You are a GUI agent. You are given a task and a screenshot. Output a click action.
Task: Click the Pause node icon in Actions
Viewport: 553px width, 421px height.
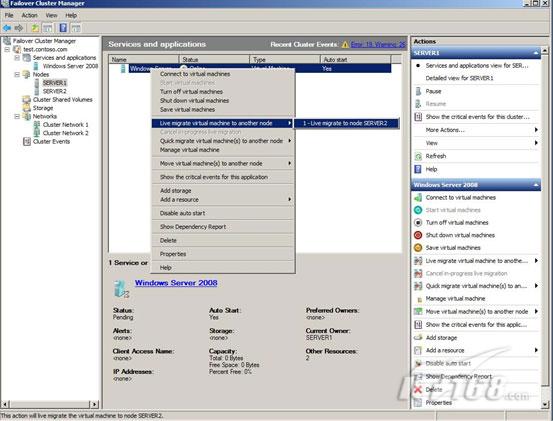(418, 91)
